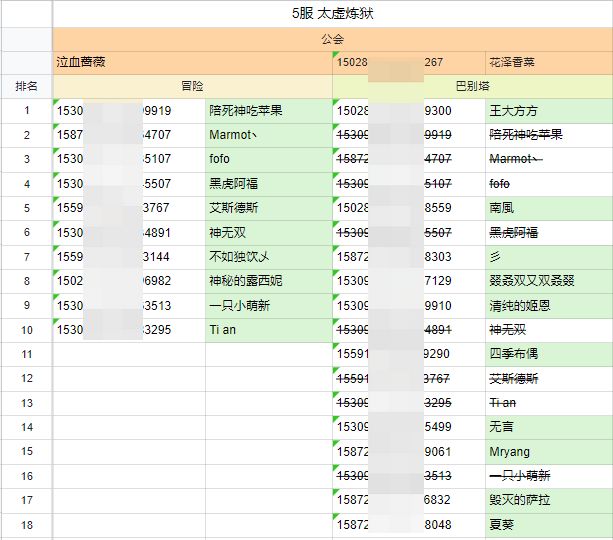Click the Mryang name cell
Screen dimensions: 613x540
click(x=549, y=452)
